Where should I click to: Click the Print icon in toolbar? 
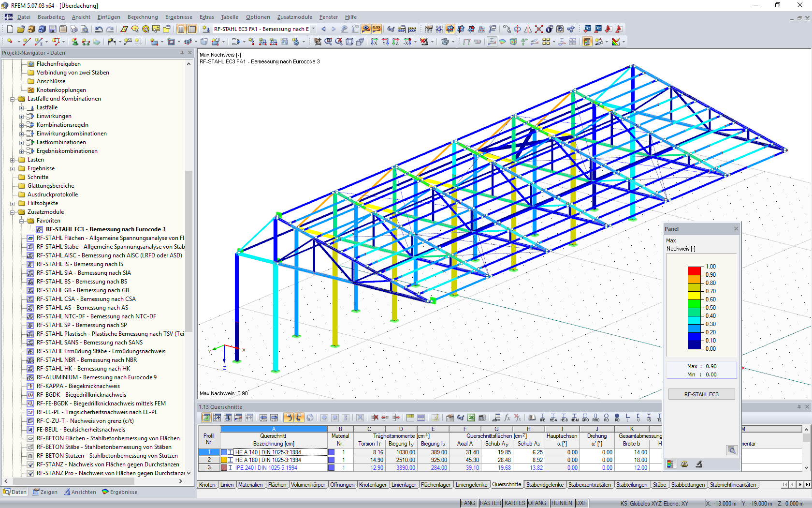73,29
